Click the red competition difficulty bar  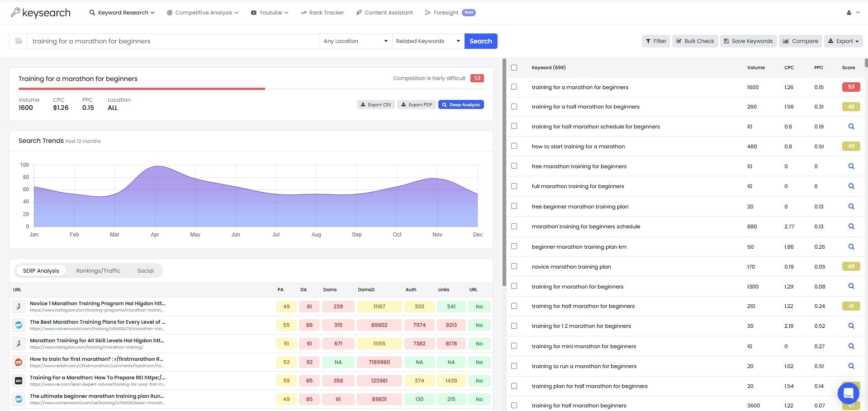[140, 89]
